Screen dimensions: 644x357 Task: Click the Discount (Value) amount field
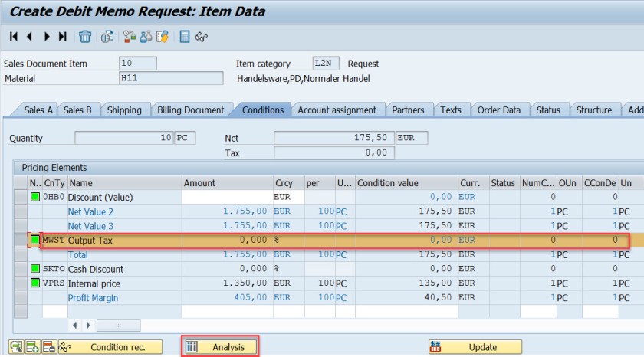226,198
